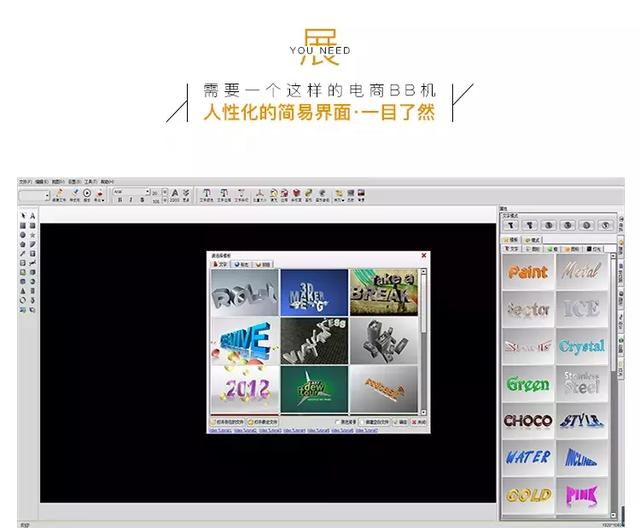Select the A text tool in left palette
Image resolution: width=640 pixels, height=528 pixels.
point(33,216)
